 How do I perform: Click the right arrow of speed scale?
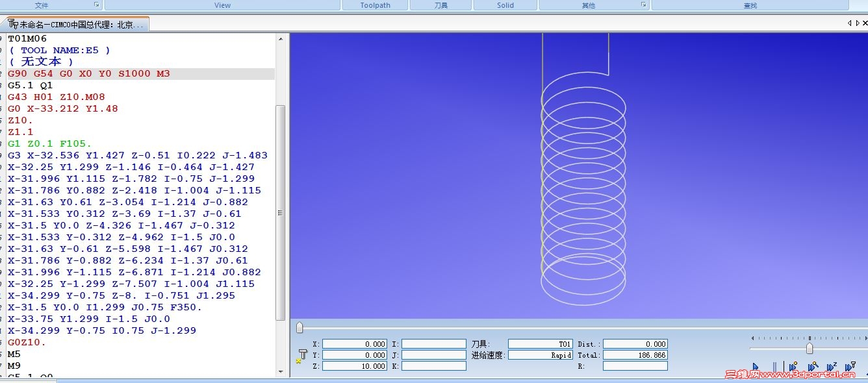point(865,338)
